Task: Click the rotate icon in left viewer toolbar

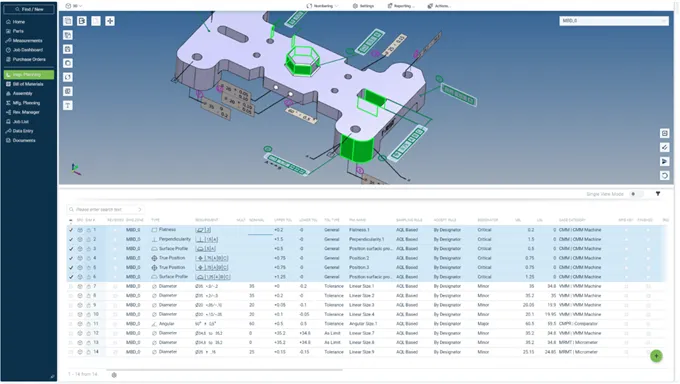Action: point(68,77)
